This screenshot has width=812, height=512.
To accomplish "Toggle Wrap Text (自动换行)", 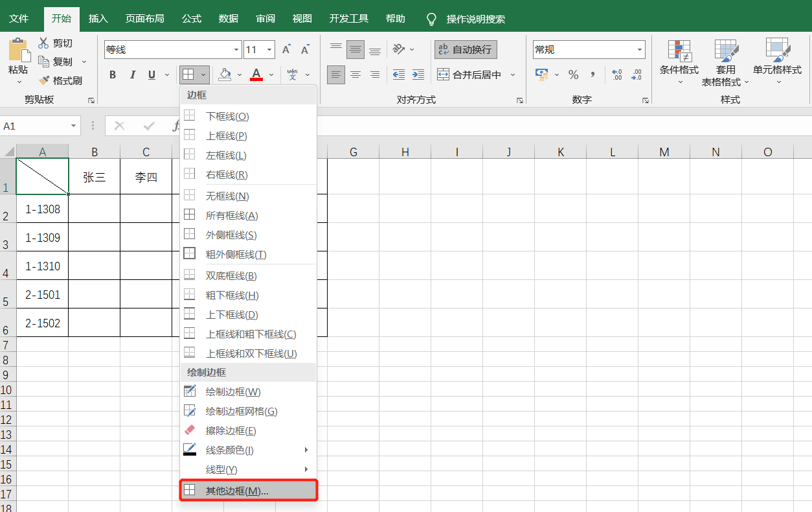I will pos(466,49).
